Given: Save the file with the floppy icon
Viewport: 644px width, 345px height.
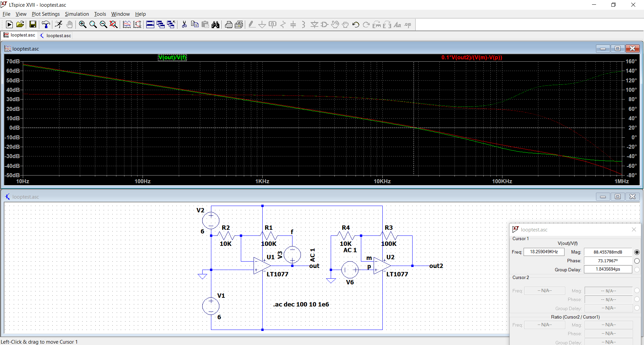Looking at the screenshot, I should pyautogui.click(x=33, y=24).
